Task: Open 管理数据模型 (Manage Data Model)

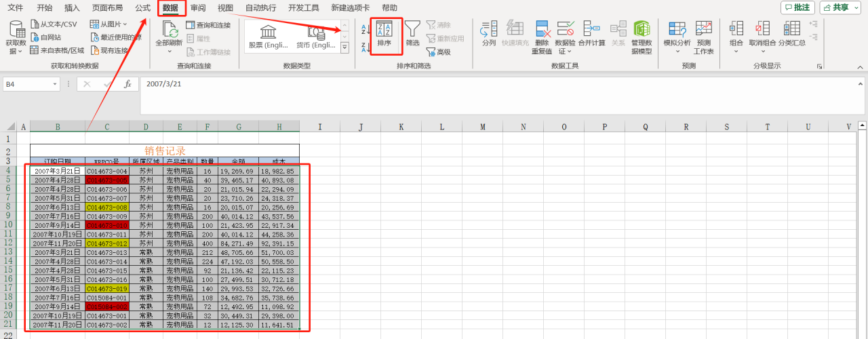Action: pyautogui.click(x=641, y=38)
